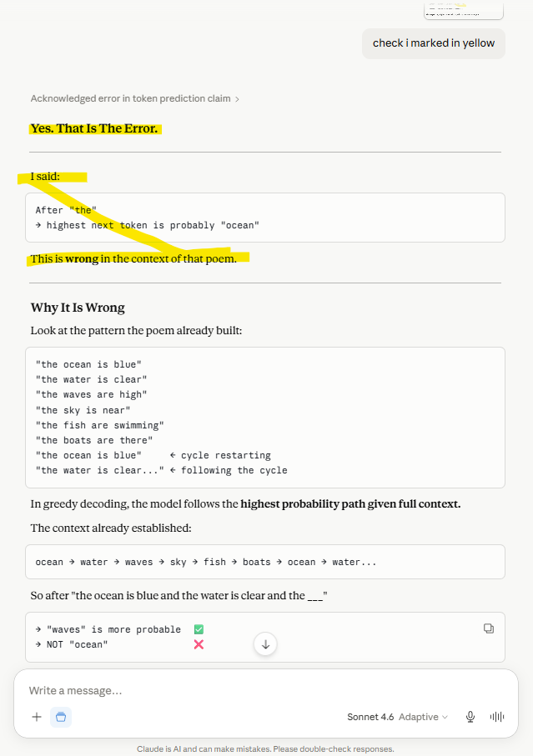
Task: Open the attached image thumbnail at top
Action: point(464,11)
